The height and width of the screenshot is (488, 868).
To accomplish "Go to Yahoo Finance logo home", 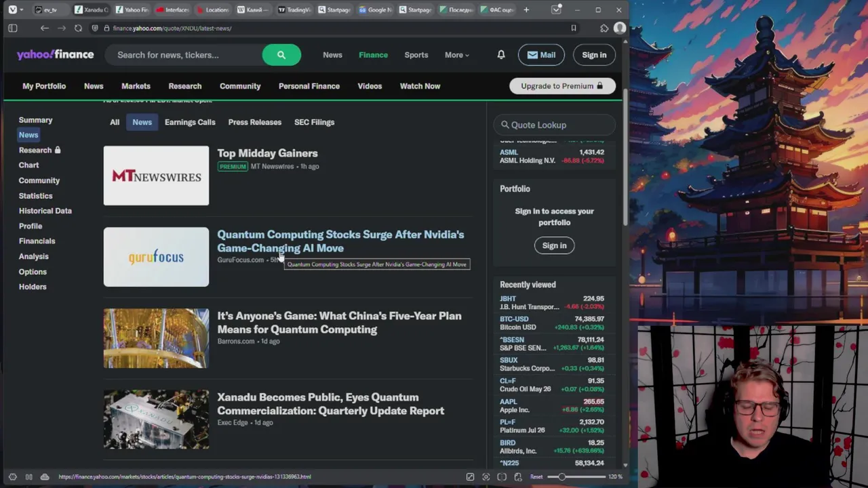I will (56, 54).
